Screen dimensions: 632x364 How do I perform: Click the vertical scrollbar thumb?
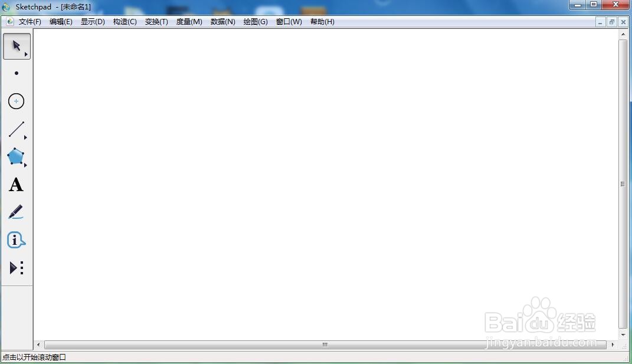[623, 184]
